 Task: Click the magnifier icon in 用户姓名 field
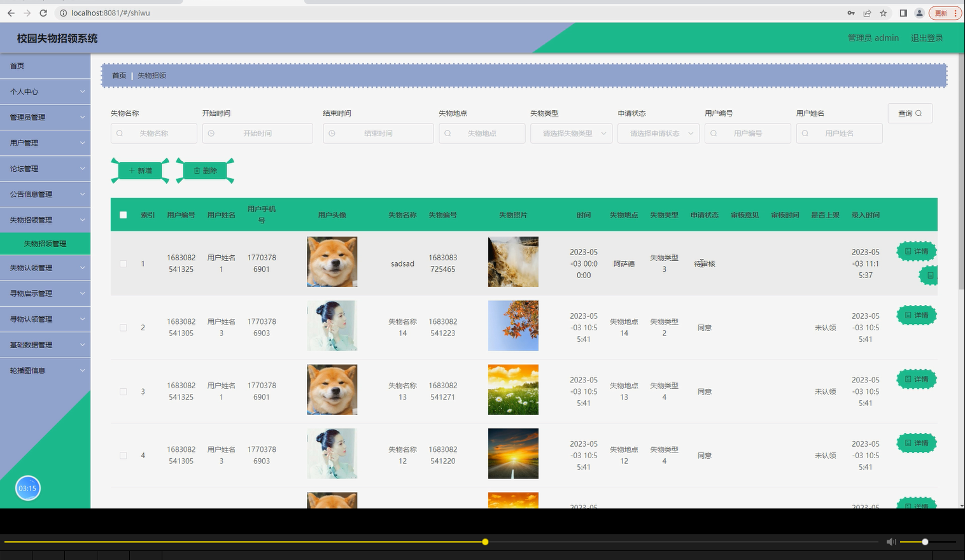point(805,134)
